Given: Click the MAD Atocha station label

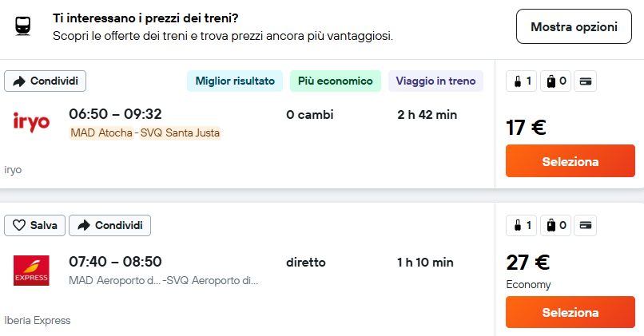Looking at the screenshot, I should pyautogui.click(x=101, y=133).
